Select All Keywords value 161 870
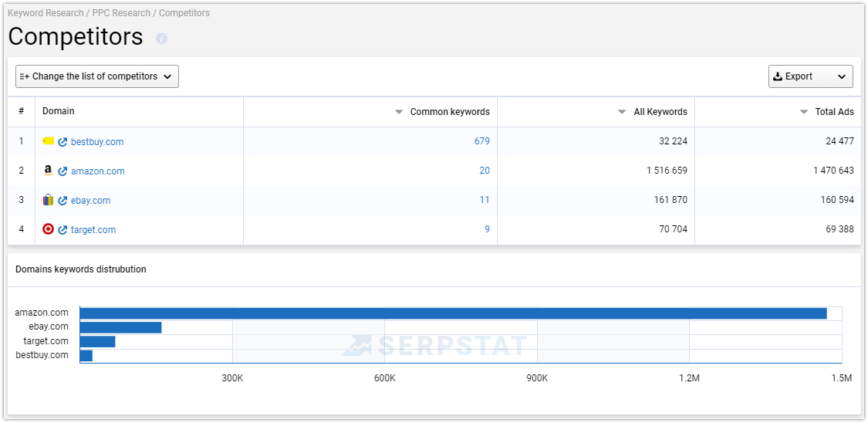The image size is (868, 423). pos(670,200)
